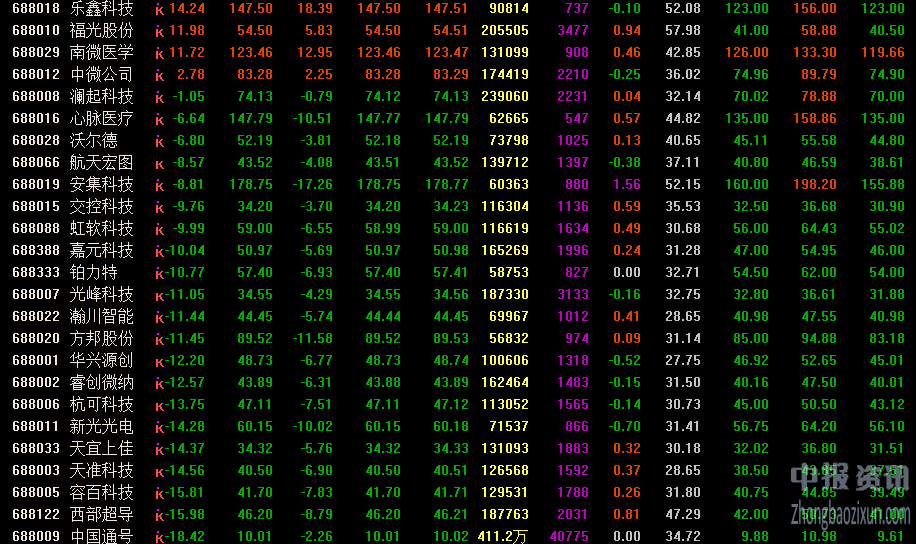Select percent change -18.42
Screen dimensions: 916x544
tap(185, 536)
